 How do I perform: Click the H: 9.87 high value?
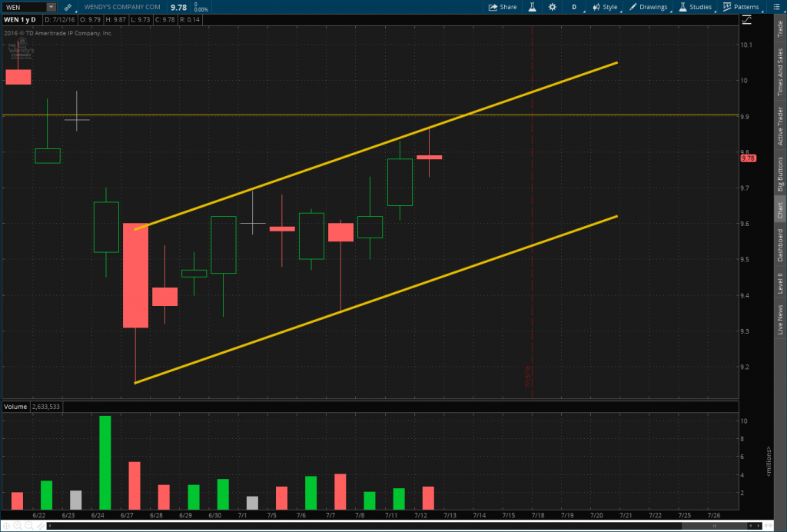115,19
